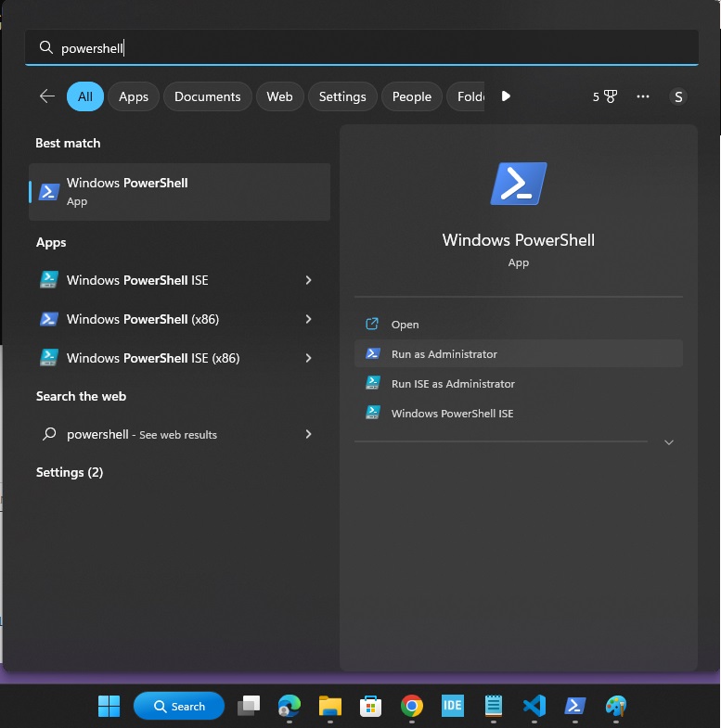Click the Run as Administrator PowerShell icon

[x=373, y=353]
